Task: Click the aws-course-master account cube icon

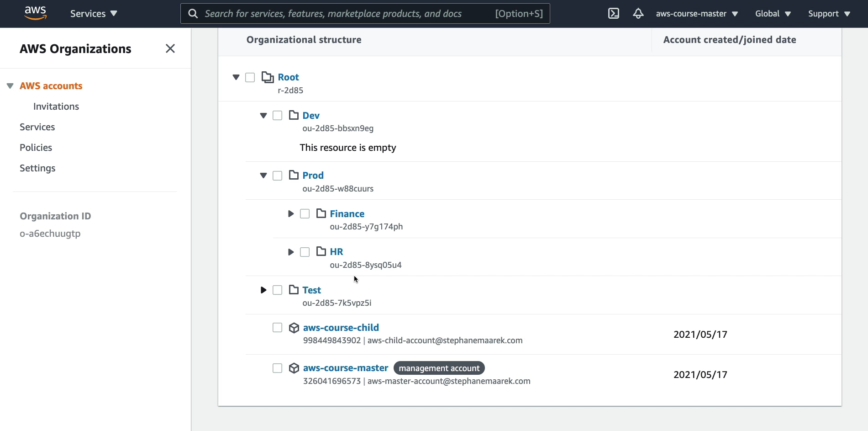Action: (294, 368)
